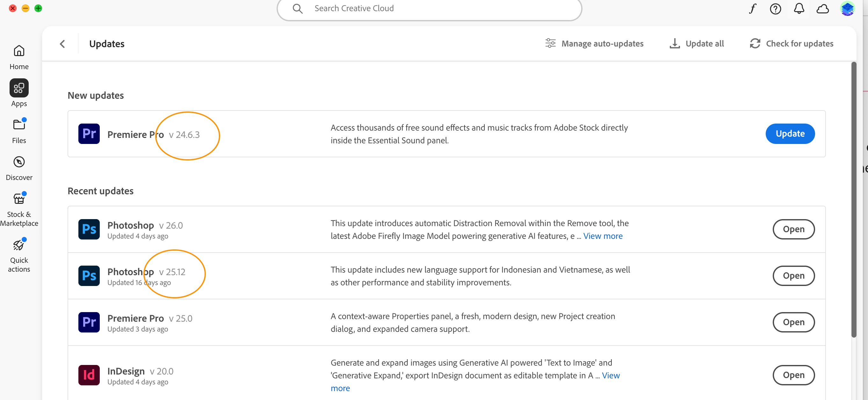
Task: Update Premiere Pro v 24.6.3
Action: (790, 134)
